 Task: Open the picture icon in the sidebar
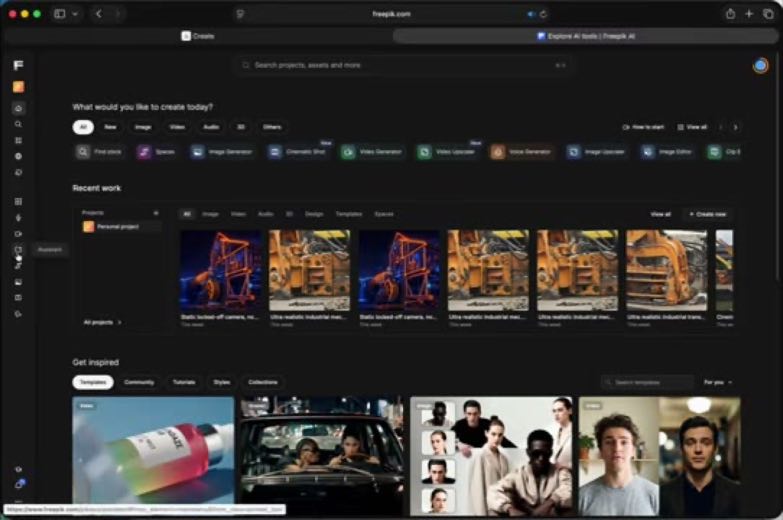coord(18,282)
